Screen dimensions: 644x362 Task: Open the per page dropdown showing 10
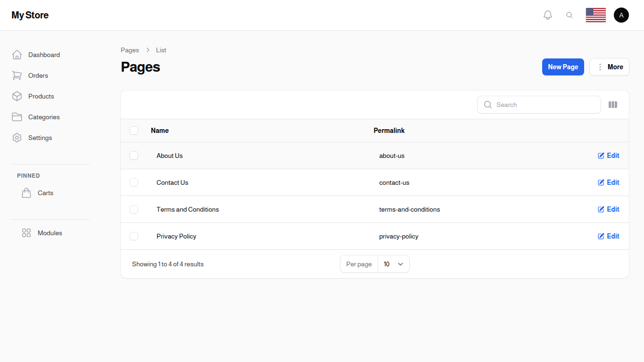(x=393, y=264)
